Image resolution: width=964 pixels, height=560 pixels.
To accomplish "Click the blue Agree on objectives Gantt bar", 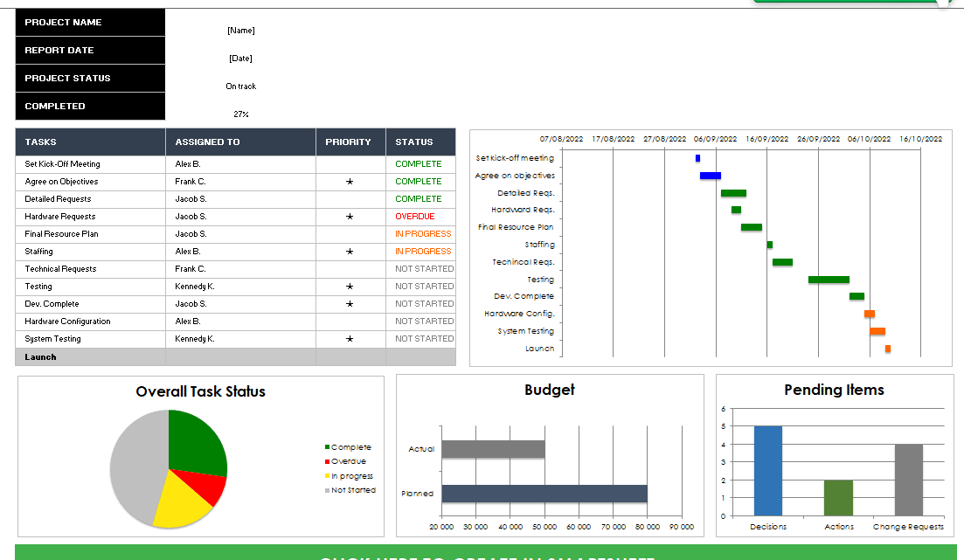I will (x=710, y=176).
